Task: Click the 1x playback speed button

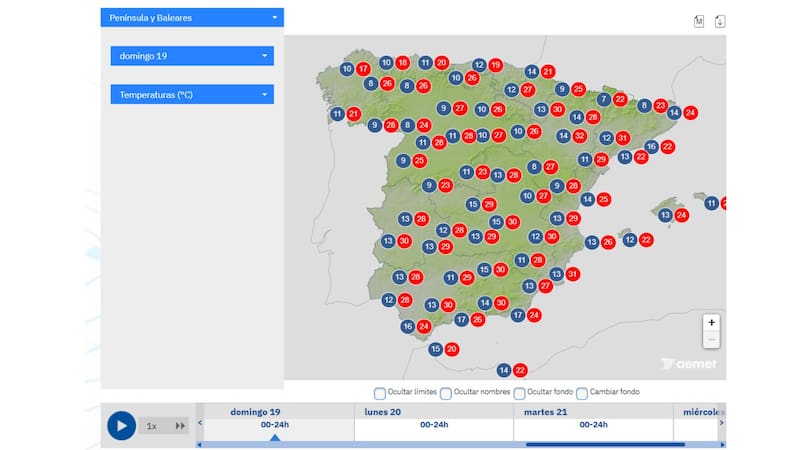Action: point(152,426)
